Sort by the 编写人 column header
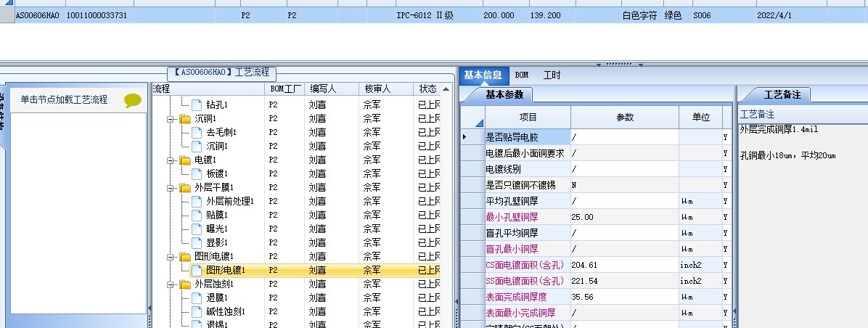The width and height of the screenshot is (868, 328). pyautogui.click(x=331, y=89)
